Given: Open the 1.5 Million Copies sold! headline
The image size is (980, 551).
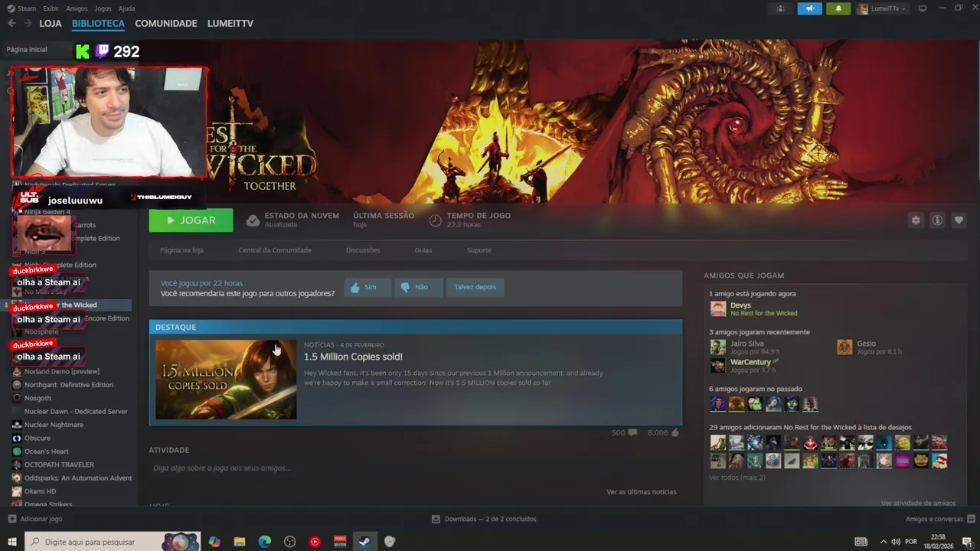Looking at the screenshot, I should [x=353, y=357].
